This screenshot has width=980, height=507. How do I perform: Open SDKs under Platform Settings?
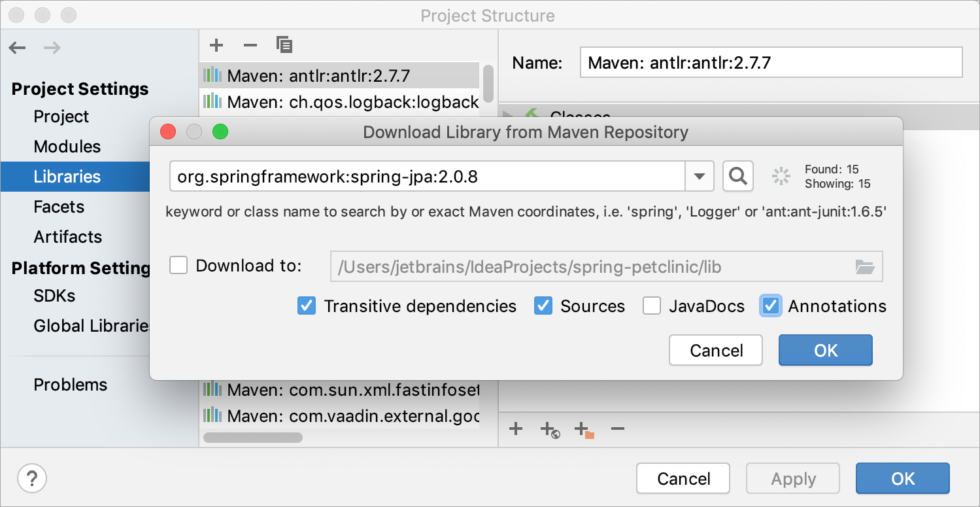(54, 296)
